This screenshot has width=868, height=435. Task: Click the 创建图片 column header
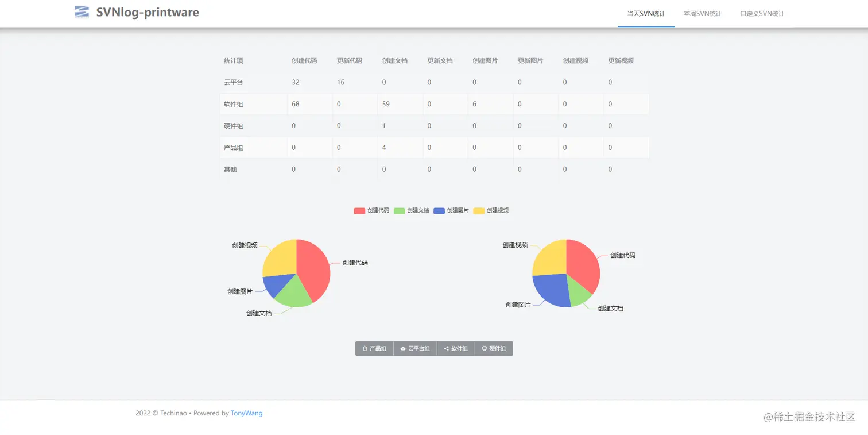[x=485, y=61]
